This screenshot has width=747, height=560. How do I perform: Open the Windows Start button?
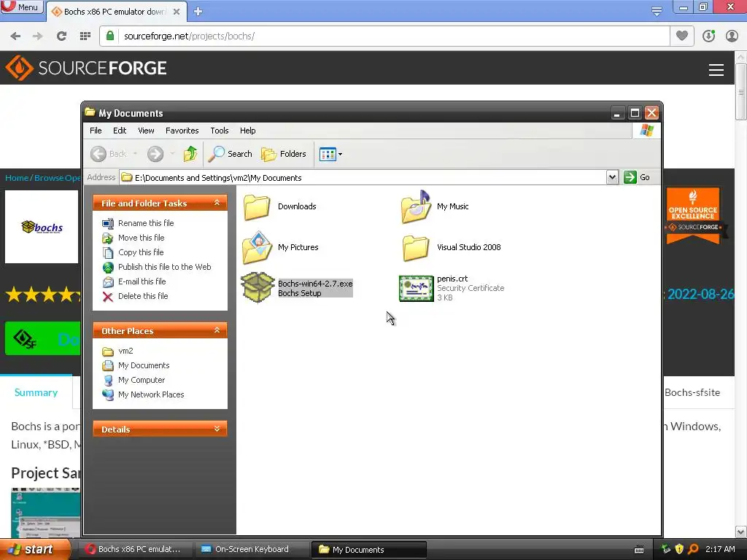[35, 549]
